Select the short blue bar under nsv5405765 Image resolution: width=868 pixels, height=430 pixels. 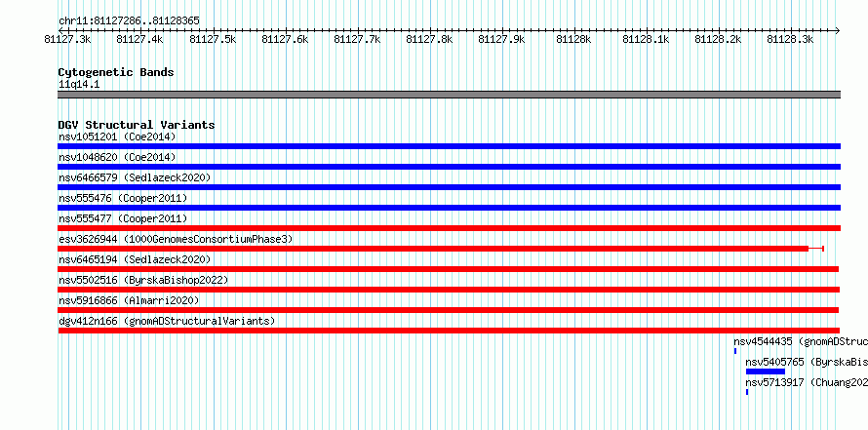click(x=766, y=371)
